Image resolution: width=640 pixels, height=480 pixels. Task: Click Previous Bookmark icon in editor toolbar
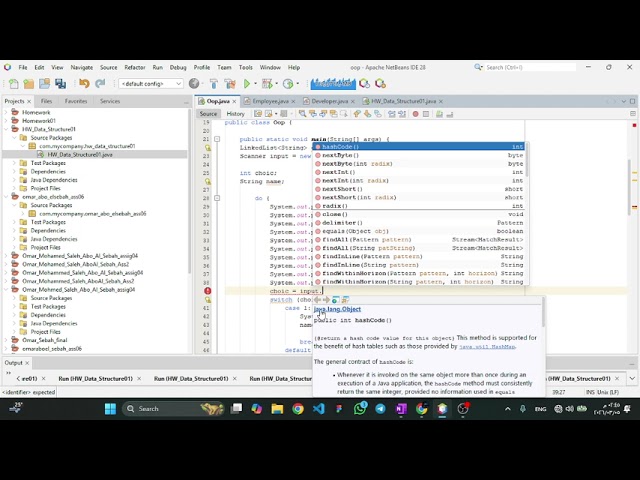(357, 114)
